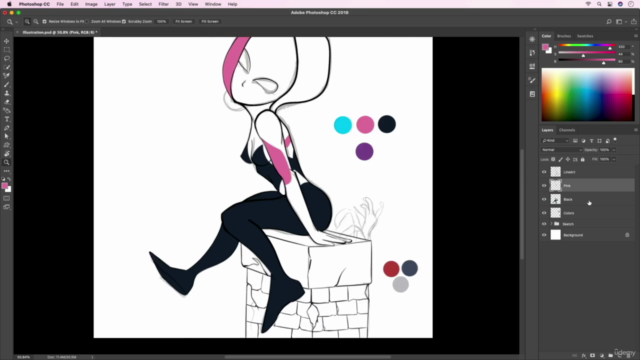Open the Edit Toolbar ellipsis

click(7, 171)
